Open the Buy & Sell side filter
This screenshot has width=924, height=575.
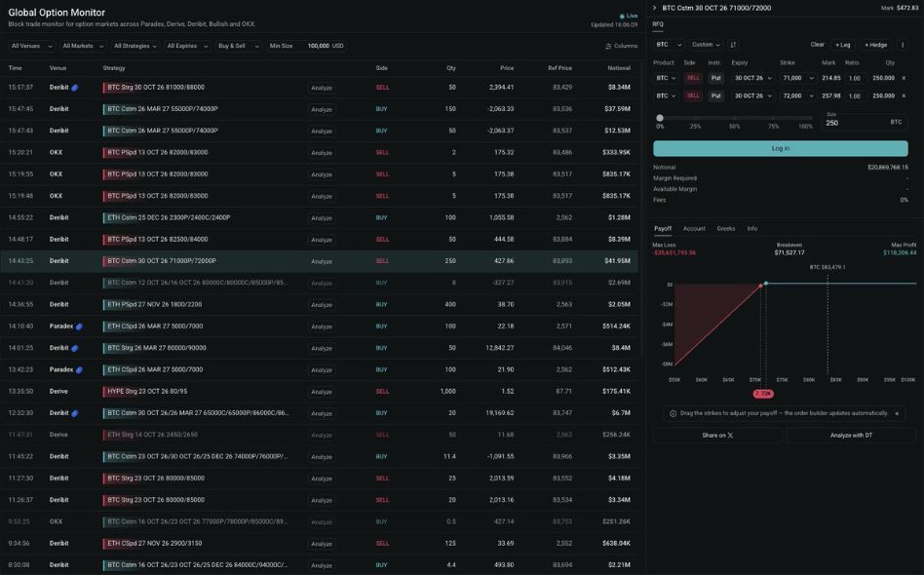point(238,46)
